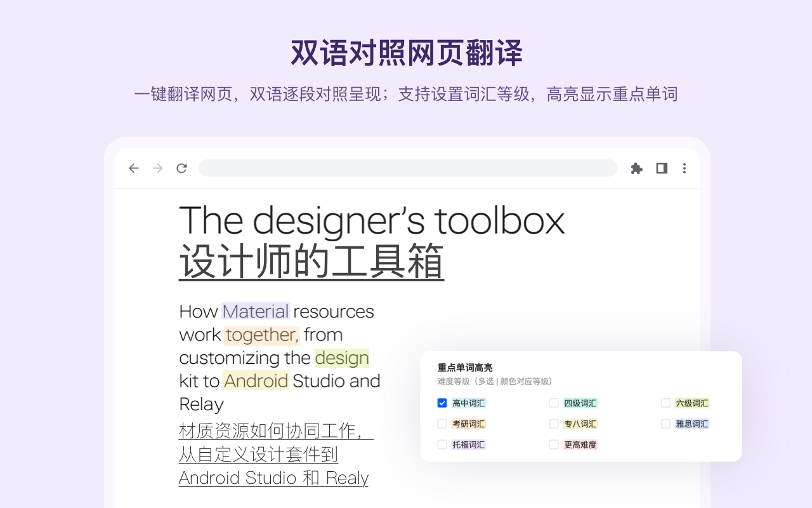The image size is (812, 508).
Task: Click the translated paragraph link about Android Studio
Action: tap(273, 455)
